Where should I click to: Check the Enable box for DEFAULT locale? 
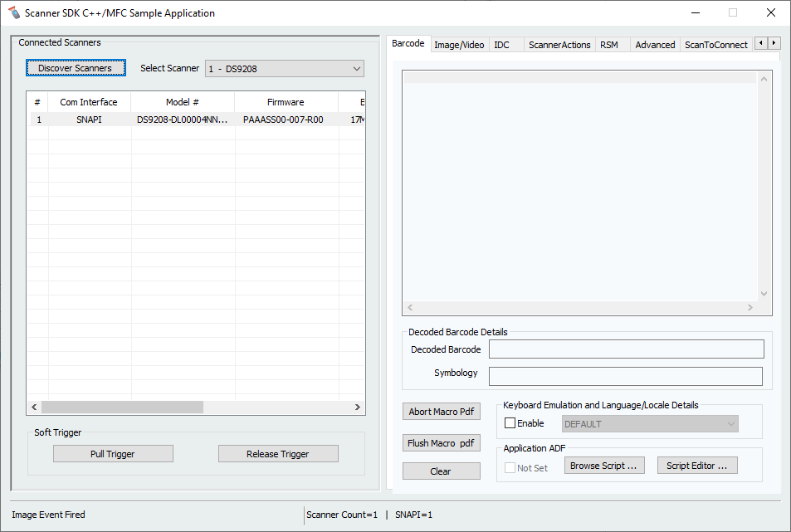coord(510,422)
